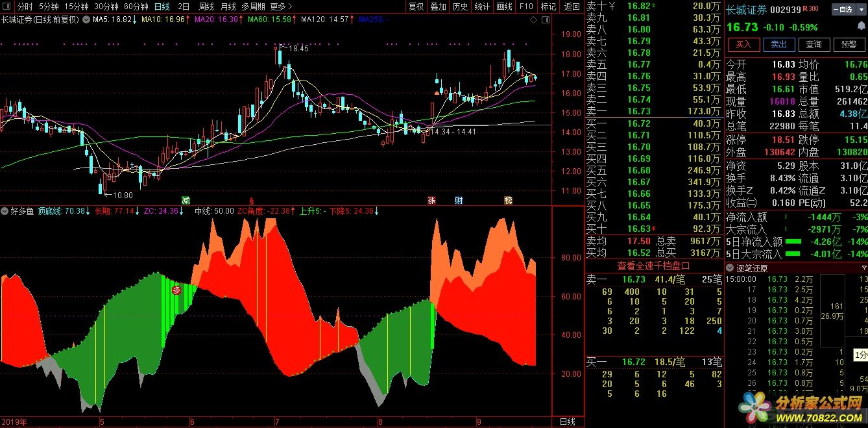Image resolution: width=868 pixels, height=428 pixels.
Task: Click the 标记 mark toolbar button
Action: point(548,6)
